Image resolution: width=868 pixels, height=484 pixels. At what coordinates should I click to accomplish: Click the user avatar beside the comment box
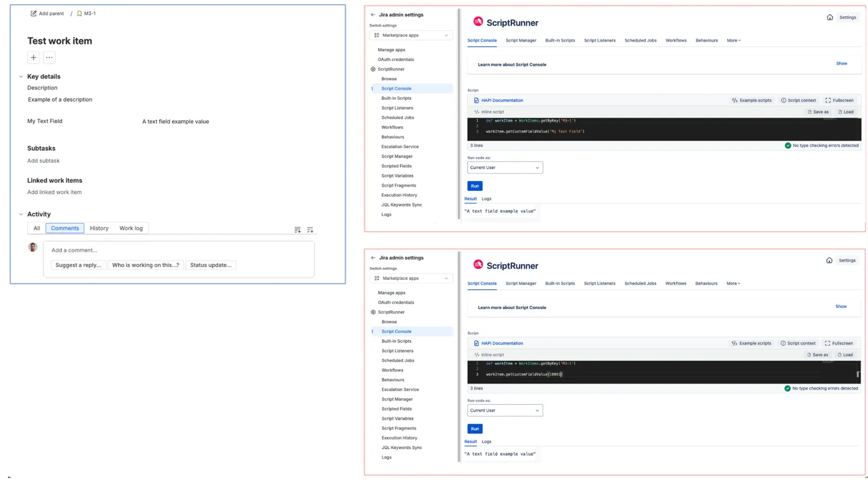coord(33,247)
